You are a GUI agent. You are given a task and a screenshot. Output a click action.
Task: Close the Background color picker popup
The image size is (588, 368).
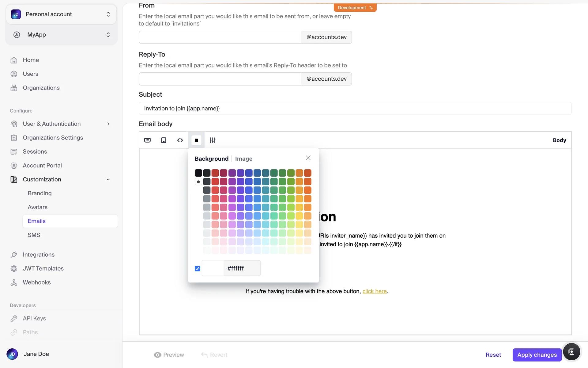(308, 158)
